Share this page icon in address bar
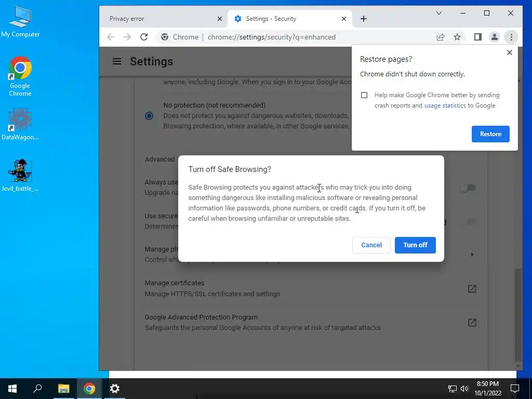 441,37
